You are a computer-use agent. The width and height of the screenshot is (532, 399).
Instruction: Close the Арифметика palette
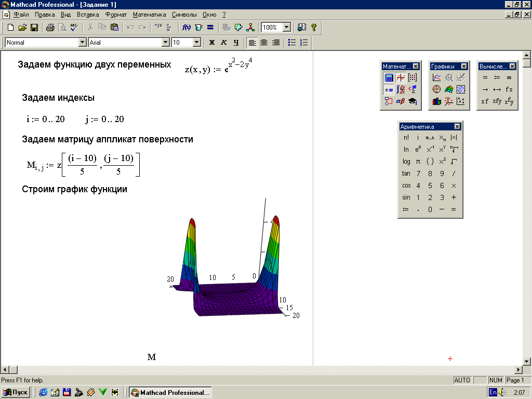coord(457,127)
